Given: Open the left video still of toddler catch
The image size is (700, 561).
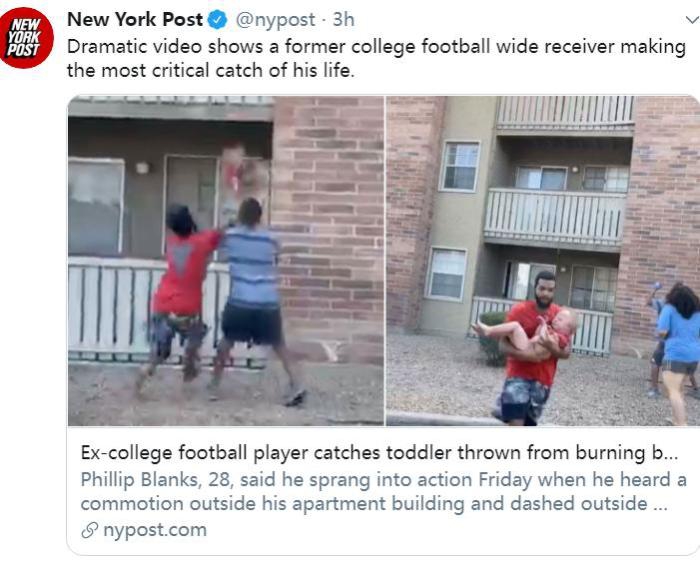Looking at the screenshot, I should tap(225, 261).
